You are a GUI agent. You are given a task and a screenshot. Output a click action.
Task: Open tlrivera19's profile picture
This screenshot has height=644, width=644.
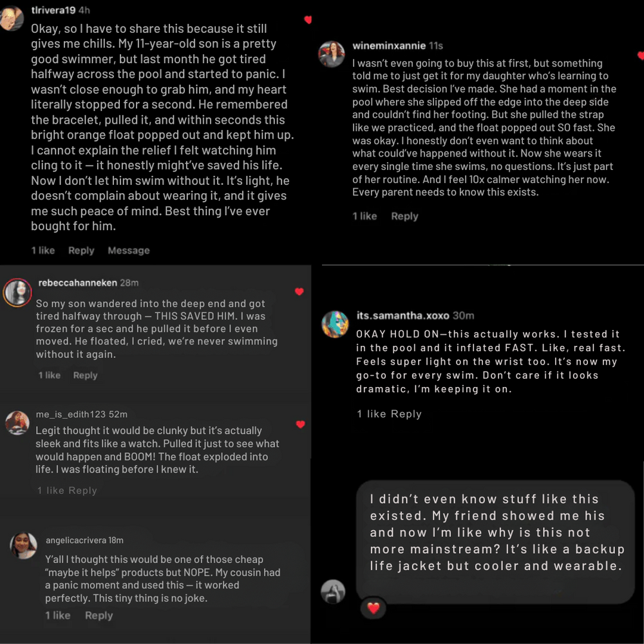tap(11, 19)
